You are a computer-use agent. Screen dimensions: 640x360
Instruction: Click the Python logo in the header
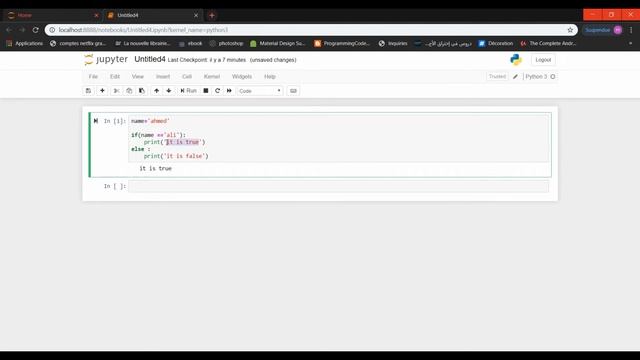(516, 60)
